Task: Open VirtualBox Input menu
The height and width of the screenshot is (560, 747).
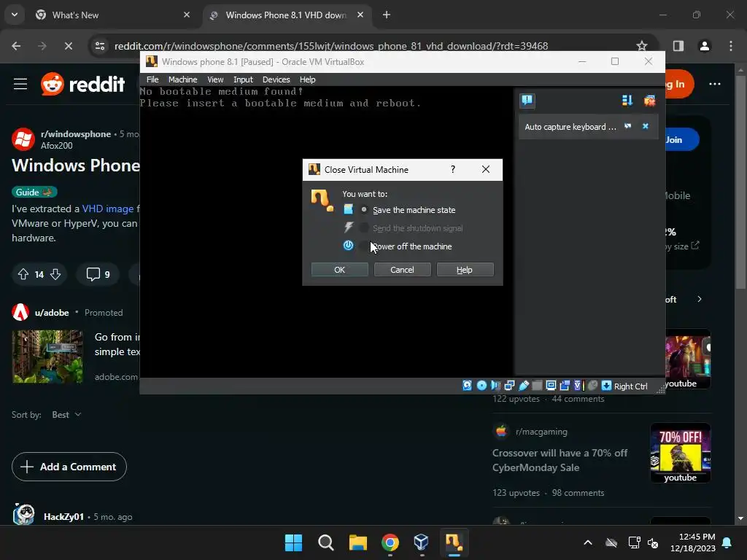Action: tap(243, 79)
